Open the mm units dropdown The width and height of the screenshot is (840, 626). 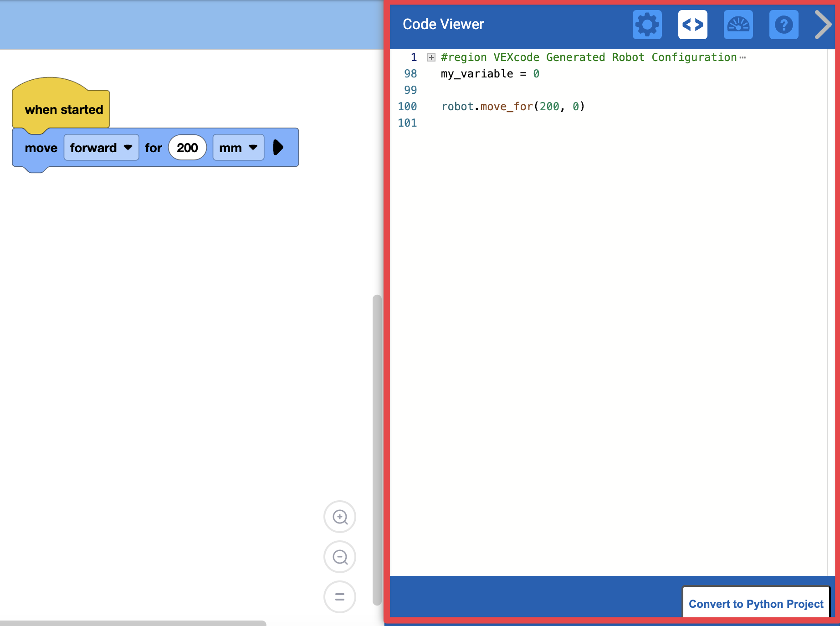(x=253, y=147)
